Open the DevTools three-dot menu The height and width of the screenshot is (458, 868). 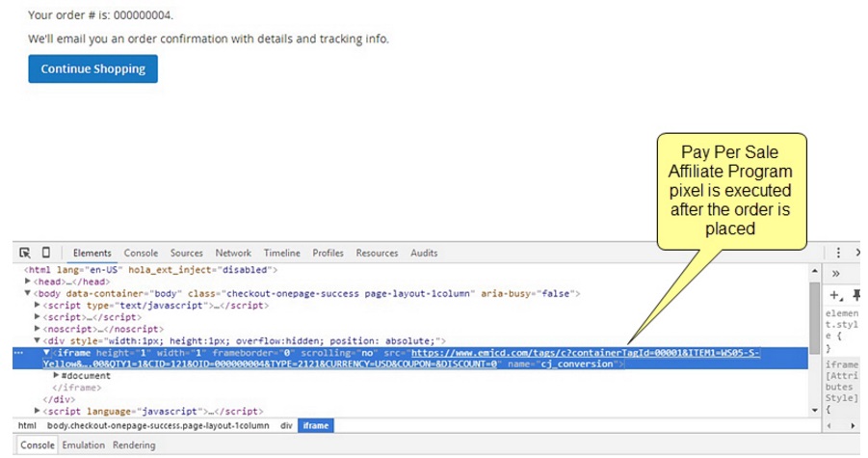pos(838,253)
